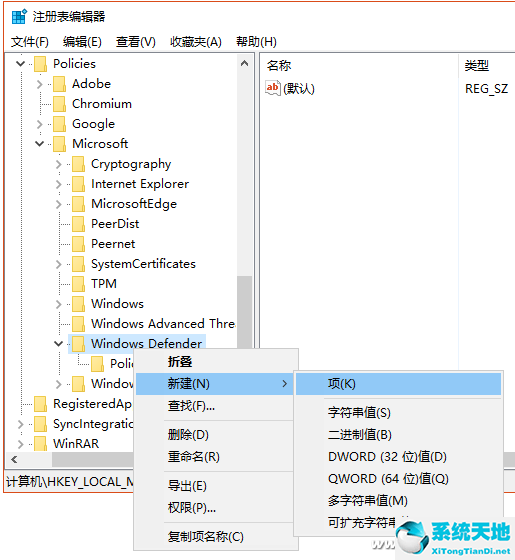This screenshot has height=560, width=515.
Task: Select the (默认) string value icon
Action: click(273, 88)
